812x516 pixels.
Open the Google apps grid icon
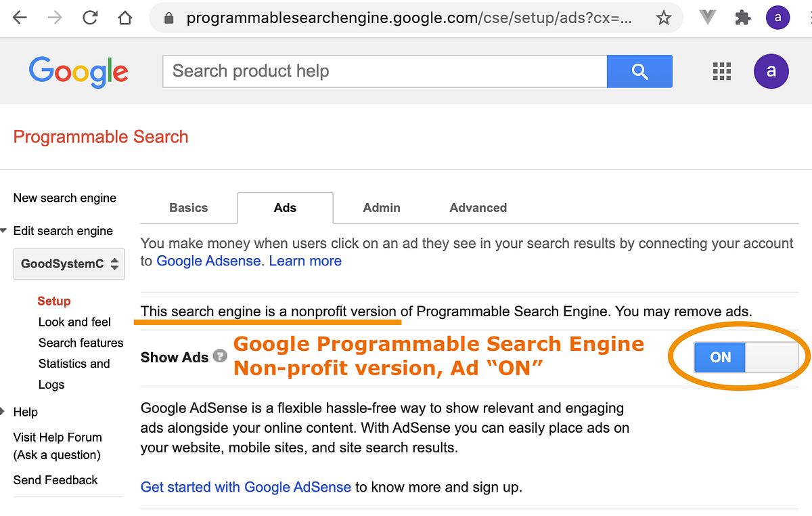tap(722, 71)
